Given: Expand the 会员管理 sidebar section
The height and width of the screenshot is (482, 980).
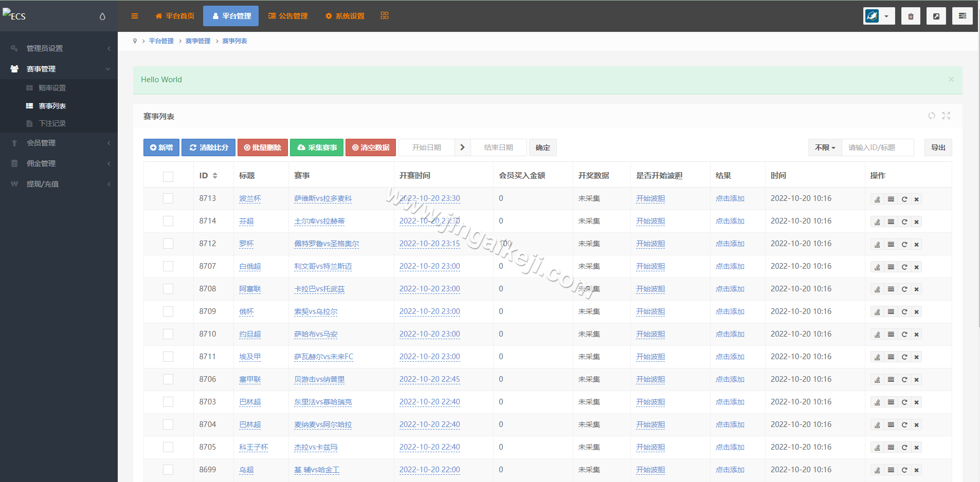Looking at the screenshot, I should [x=59, y=143].
